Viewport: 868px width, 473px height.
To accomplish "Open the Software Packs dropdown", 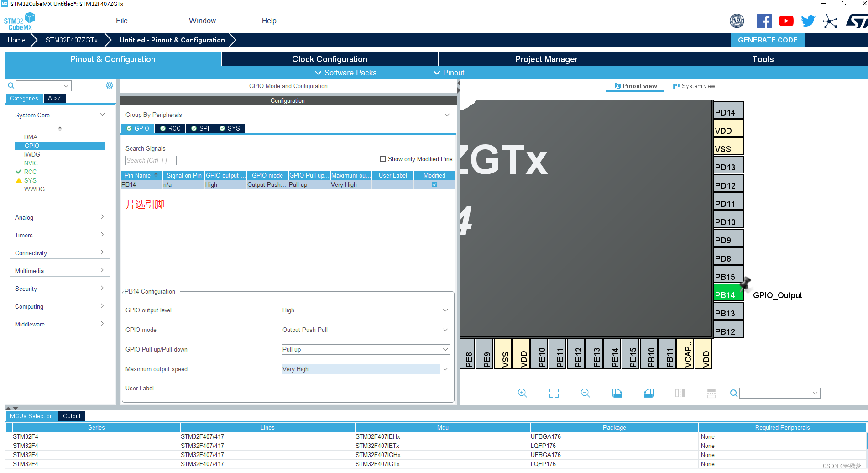I will click(346, 73).
